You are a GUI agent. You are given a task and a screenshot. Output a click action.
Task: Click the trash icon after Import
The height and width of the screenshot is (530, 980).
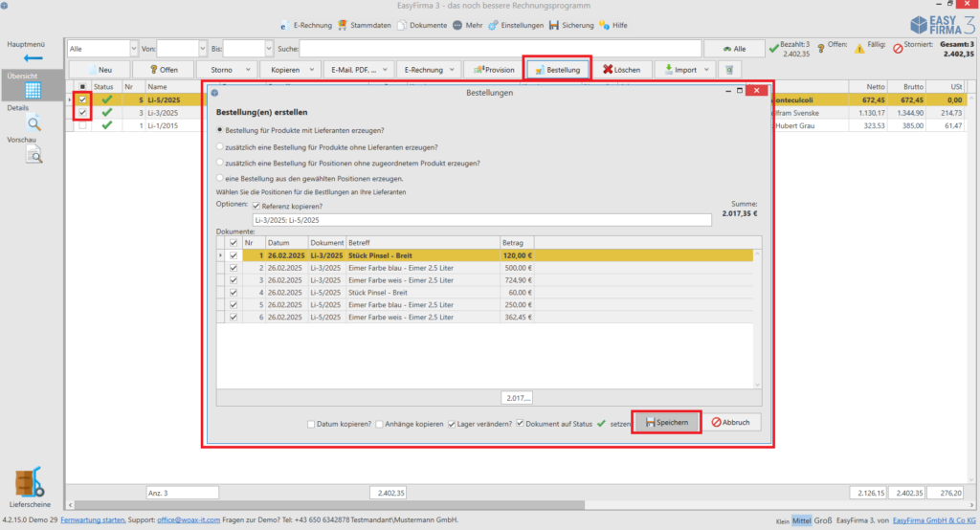point(729,70)
